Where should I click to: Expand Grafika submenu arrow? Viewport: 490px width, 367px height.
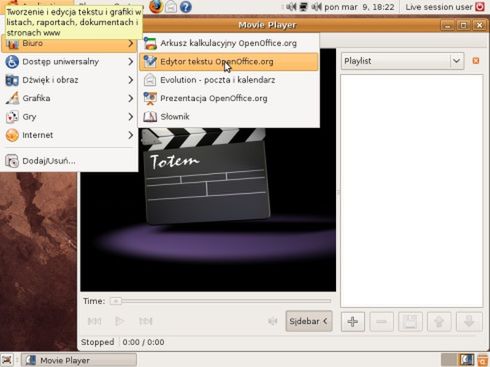(130, 98)
